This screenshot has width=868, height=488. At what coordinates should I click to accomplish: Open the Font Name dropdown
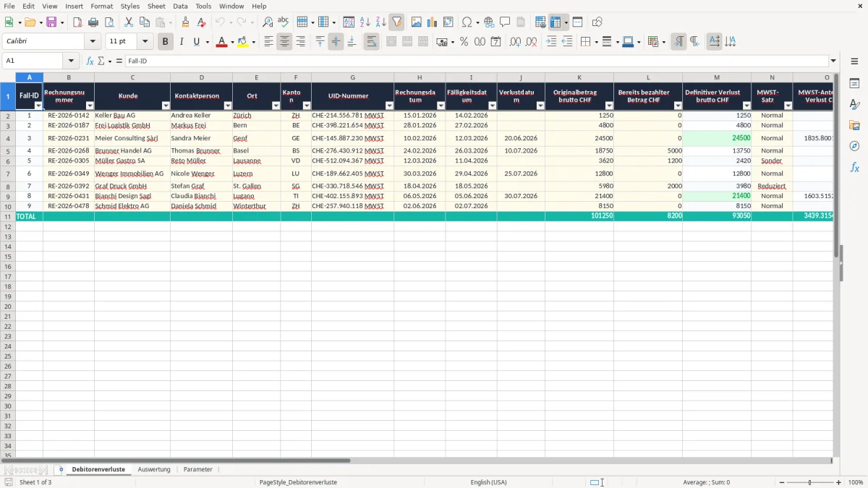pos(93,42)
